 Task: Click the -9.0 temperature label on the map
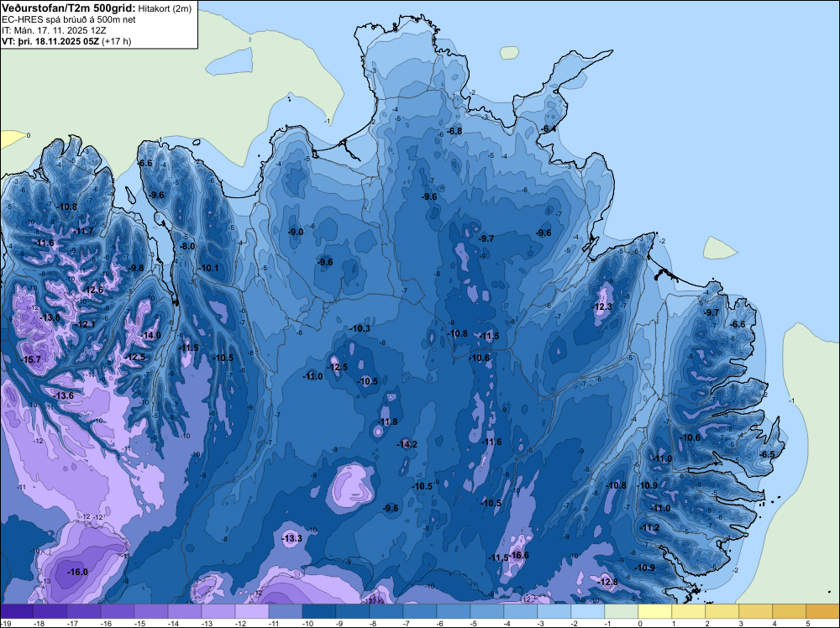pos(296,232)
